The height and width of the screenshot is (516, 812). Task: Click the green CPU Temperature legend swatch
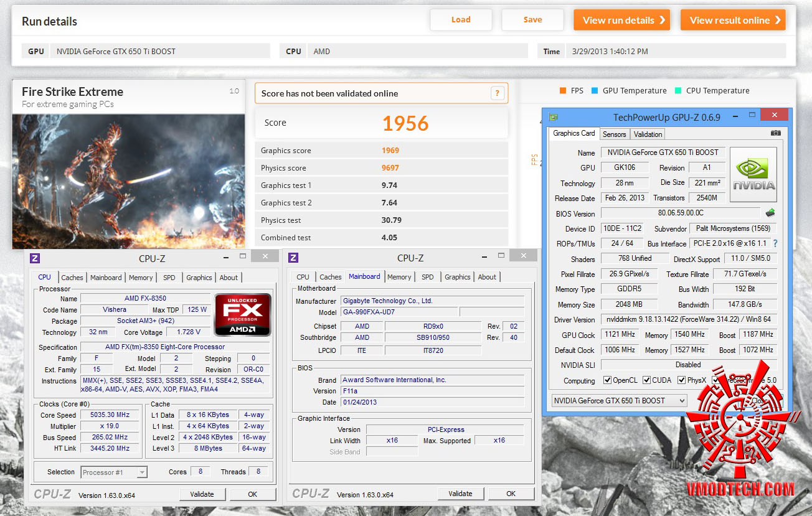coord(678,90)
